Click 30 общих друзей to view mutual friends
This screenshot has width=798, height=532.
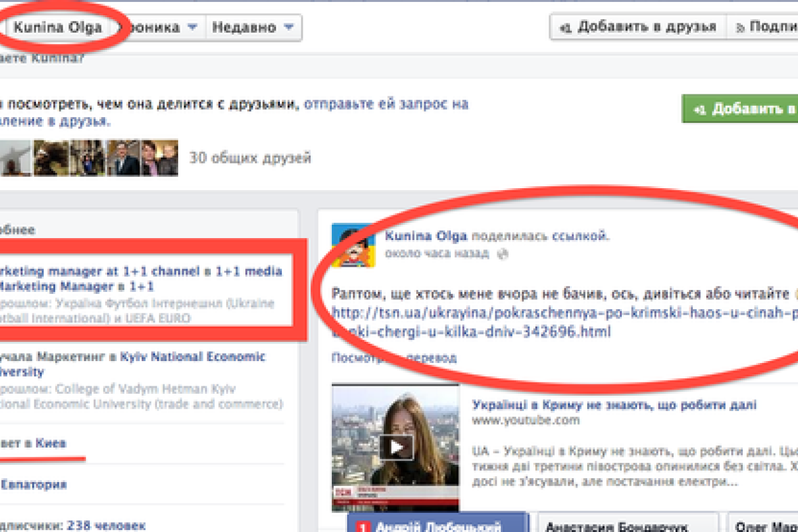(251, 158)
